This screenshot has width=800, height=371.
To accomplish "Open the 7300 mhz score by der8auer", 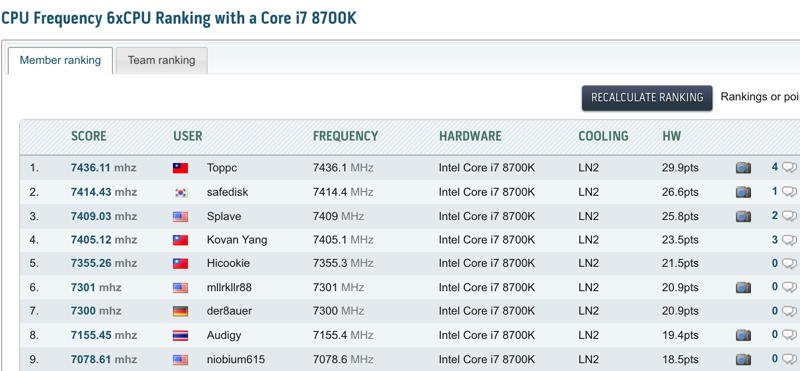I will [x=96, y=311].
